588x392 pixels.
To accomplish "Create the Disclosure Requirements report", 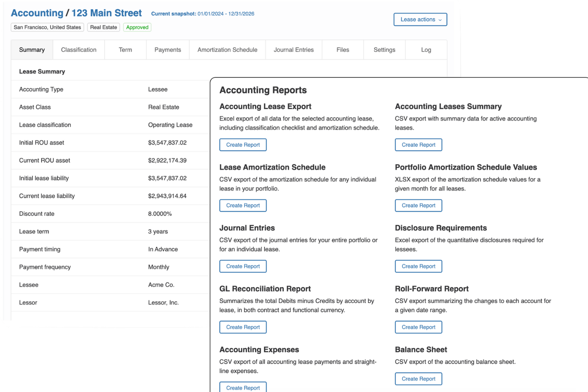I will tap(418, 266).
